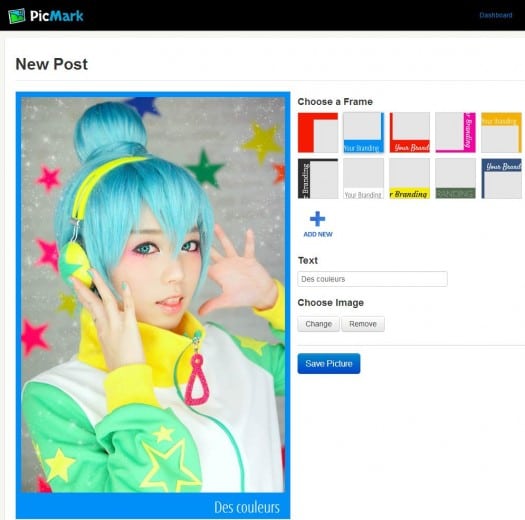Select the black vertical branding frame
This screenshot has height=520, width=525.
click(x=318, y=178)
